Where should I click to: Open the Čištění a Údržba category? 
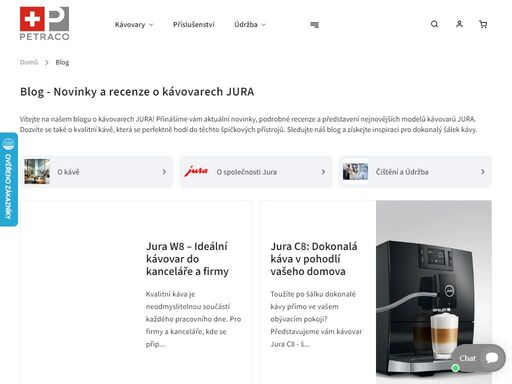click(x=415, y=172)
